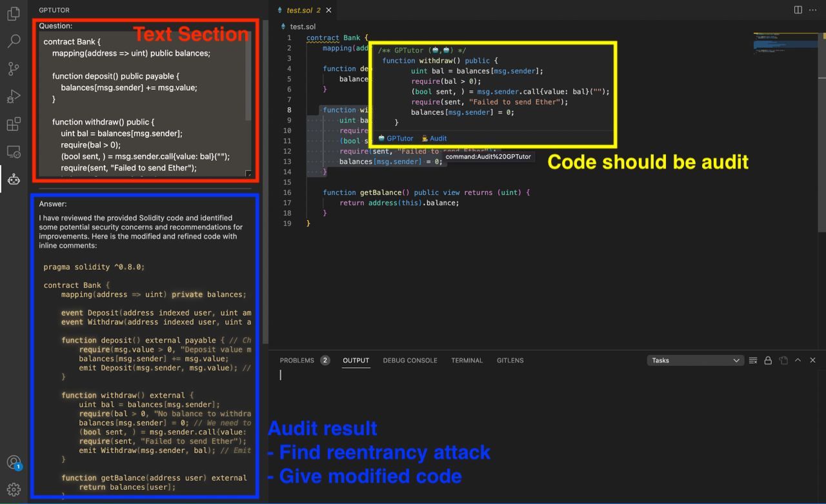
Task: Click 'emit Withdraw' line in answer code
Action: [x=156, y=450]
